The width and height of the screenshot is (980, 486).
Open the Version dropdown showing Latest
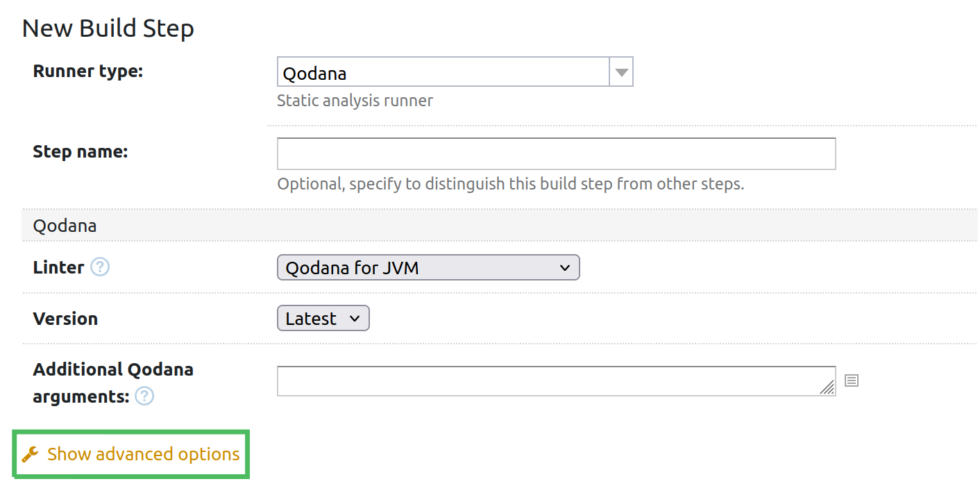(x=323, y=318)
